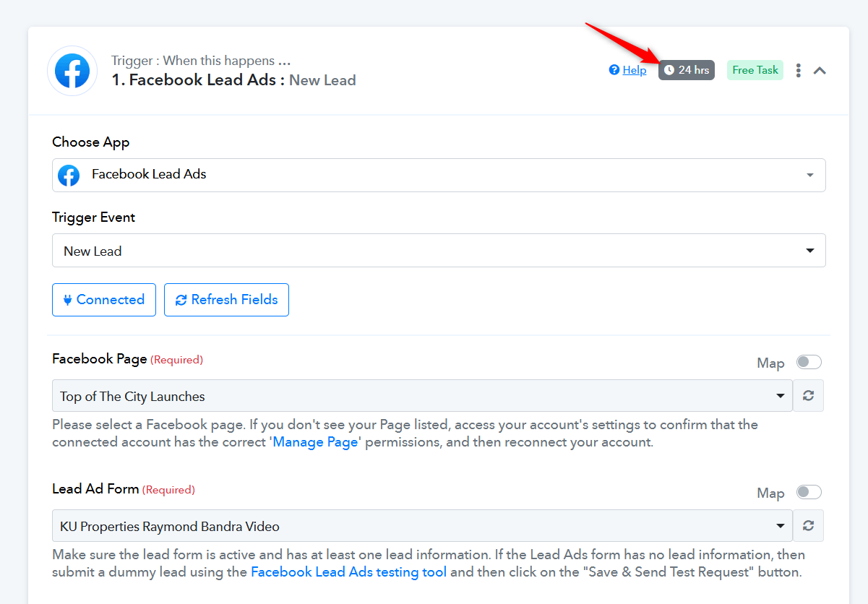
Task: Click the 'Choose App' label
Action: click(x=91, y=142)
